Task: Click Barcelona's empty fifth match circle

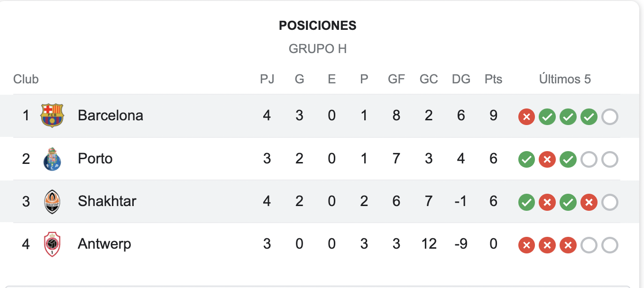Action: pos(610,117)
